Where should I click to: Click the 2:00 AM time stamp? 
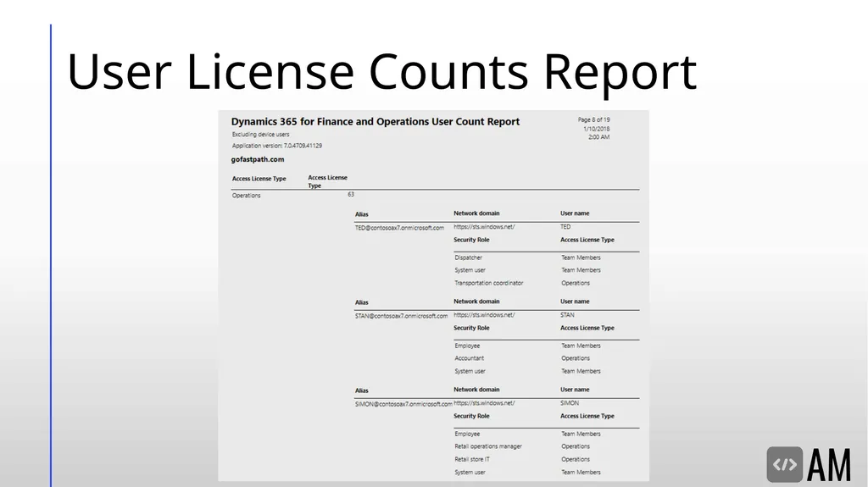(x=598, y=137)
